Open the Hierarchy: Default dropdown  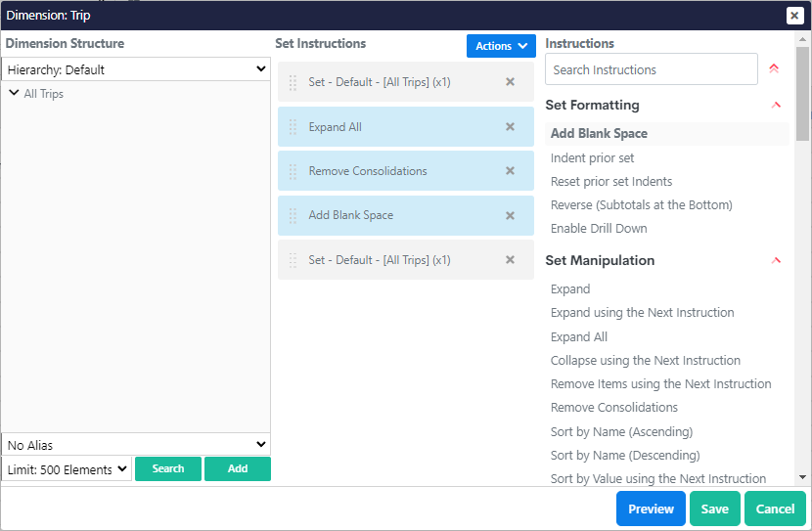click(x=136, y=69)
